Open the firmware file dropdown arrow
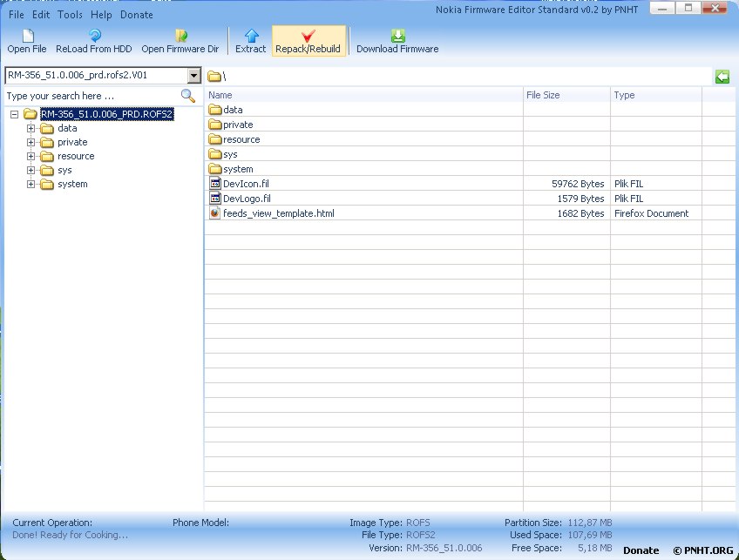Viewport: 739px width, 560px height. point(193,76)
